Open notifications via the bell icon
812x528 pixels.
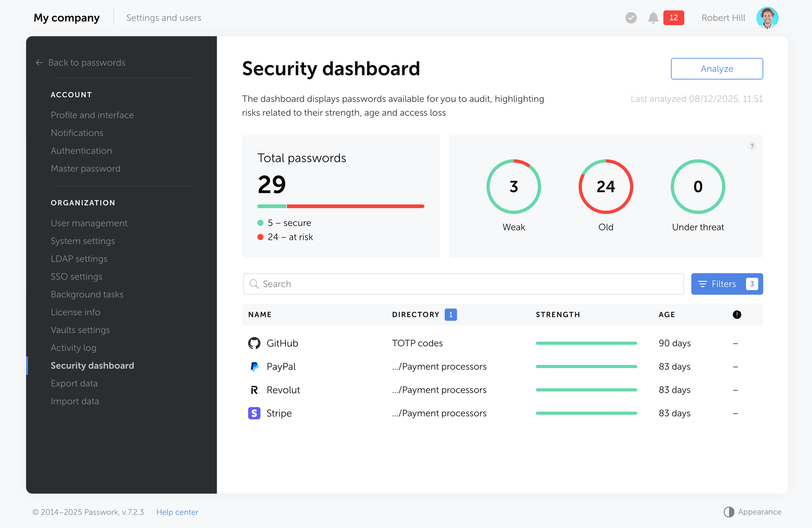point(654,18)
